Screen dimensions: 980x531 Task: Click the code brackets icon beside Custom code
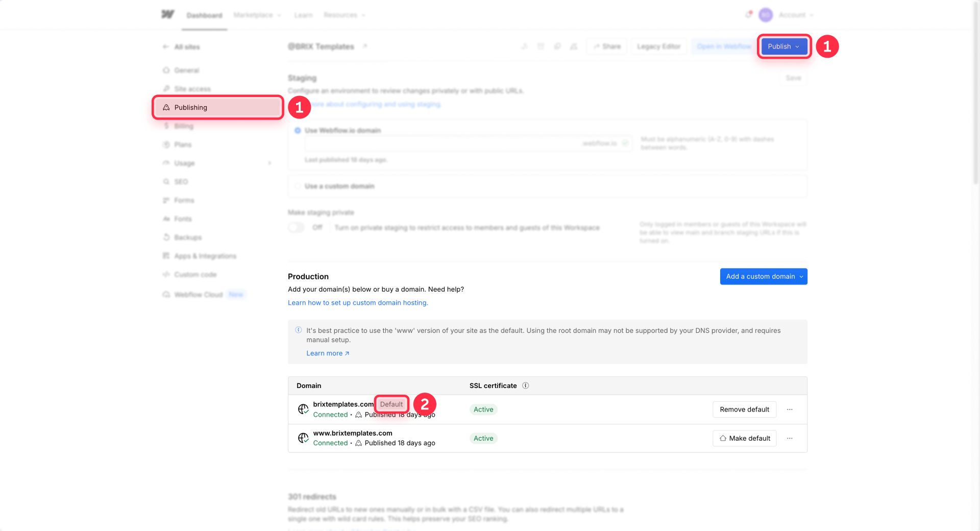point(166,275)
